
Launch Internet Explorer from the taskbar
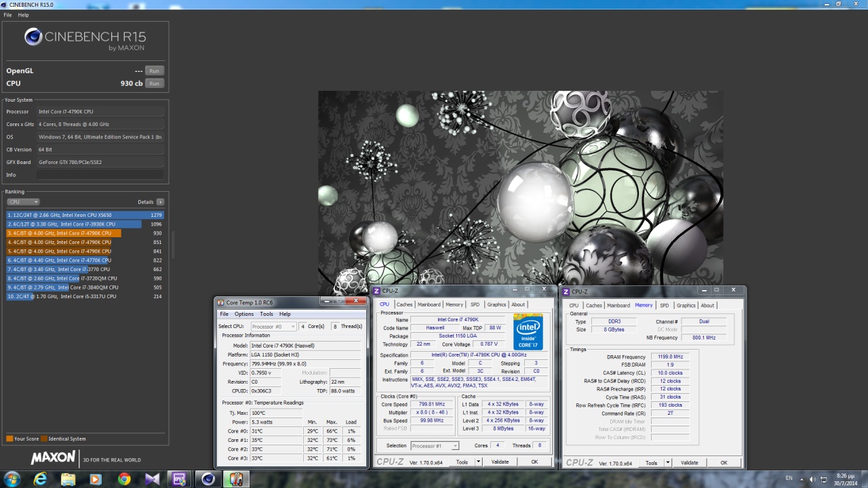click(41, 479)
